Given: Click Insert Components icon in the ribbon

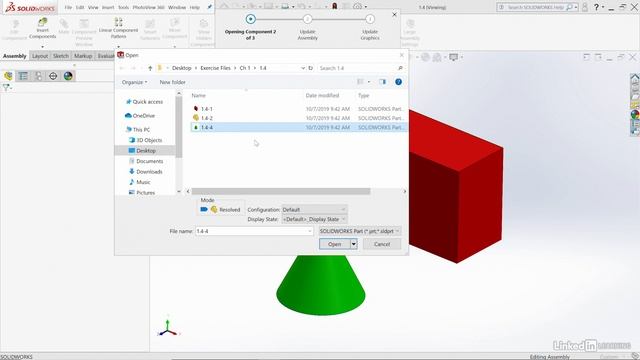Looking at the screenshot, I should point(42,22).
